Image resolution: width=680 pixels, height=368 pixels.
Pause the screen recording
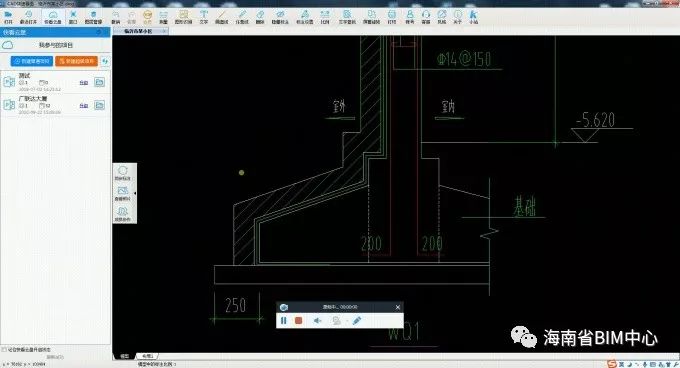pyautogui.click(x=284, y=321)
